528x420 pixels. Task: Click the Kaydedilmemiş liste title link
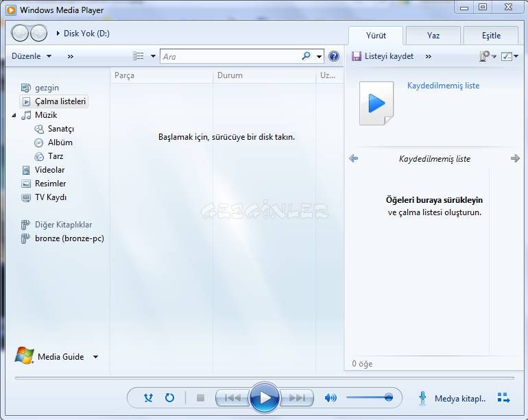tap(443, 86)
